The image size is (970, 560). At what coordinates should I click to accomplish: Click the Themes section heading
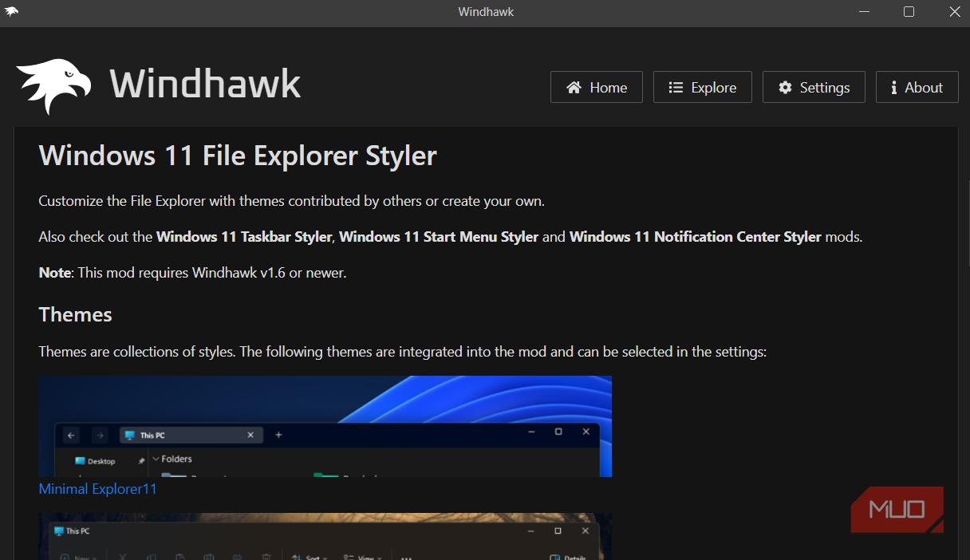[75, 314]
